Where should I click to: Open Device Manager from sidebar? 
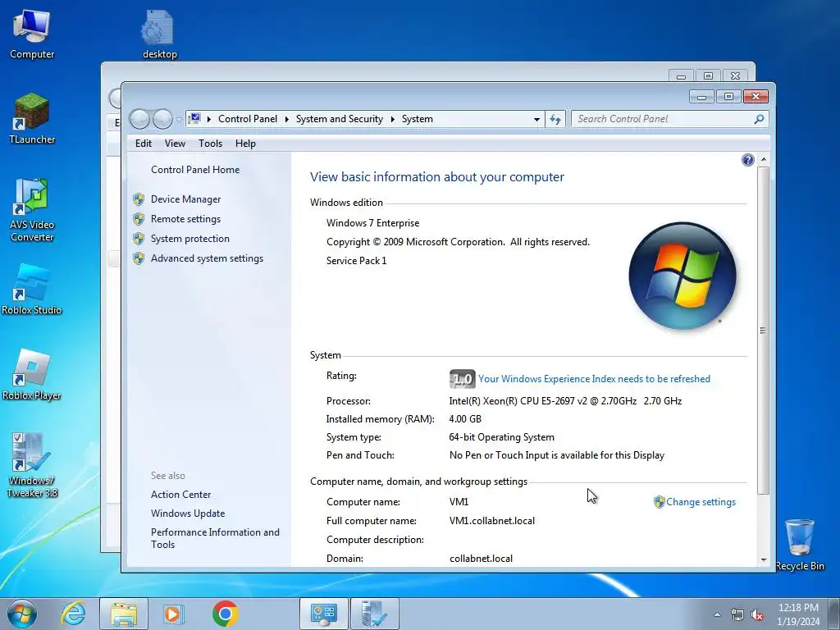pos(186,199)
